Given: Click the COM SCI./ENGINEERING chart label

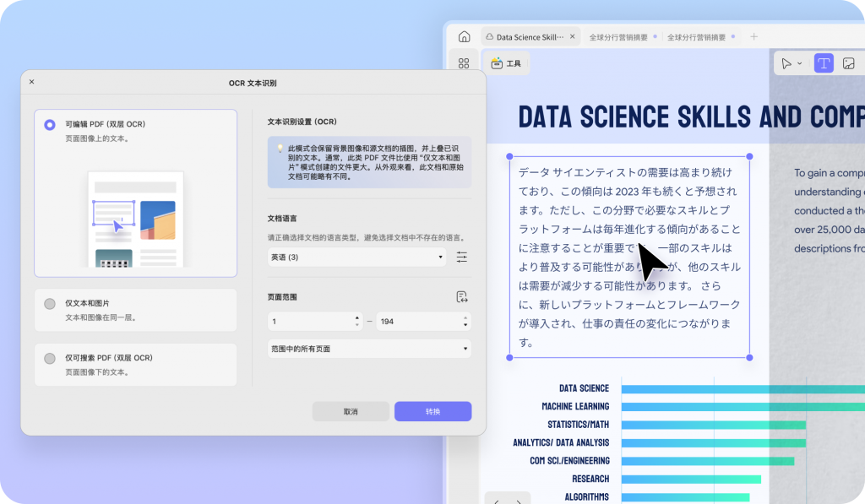Looking at the screenshot, I should tap(570, 461).
